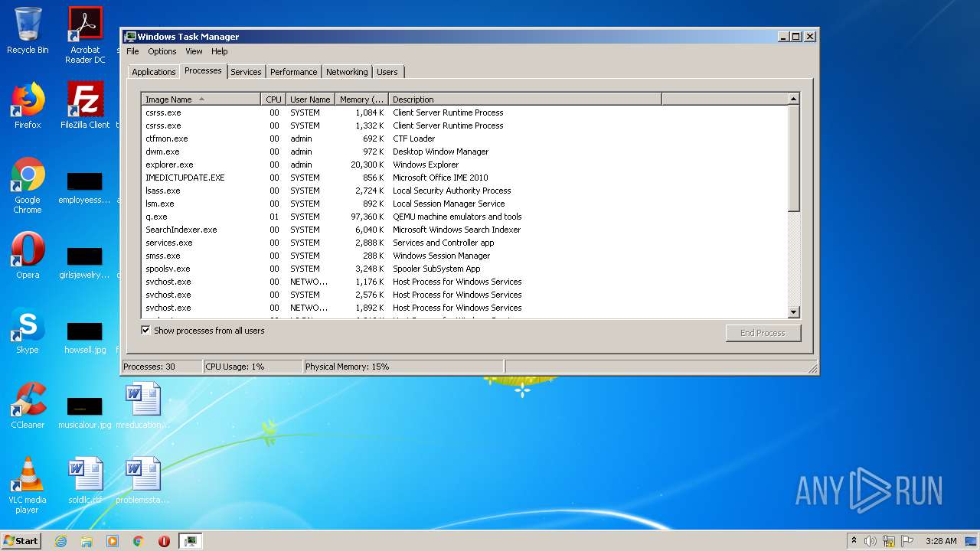Open the Action Center flag tray icon
Viewport: 980px width, 551px height.
pos(907,541)
